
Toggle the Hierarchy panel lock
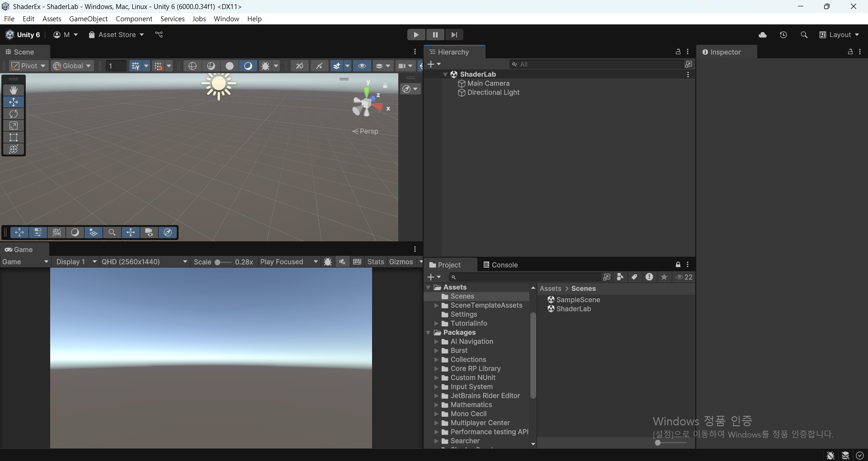pos(678,52)
